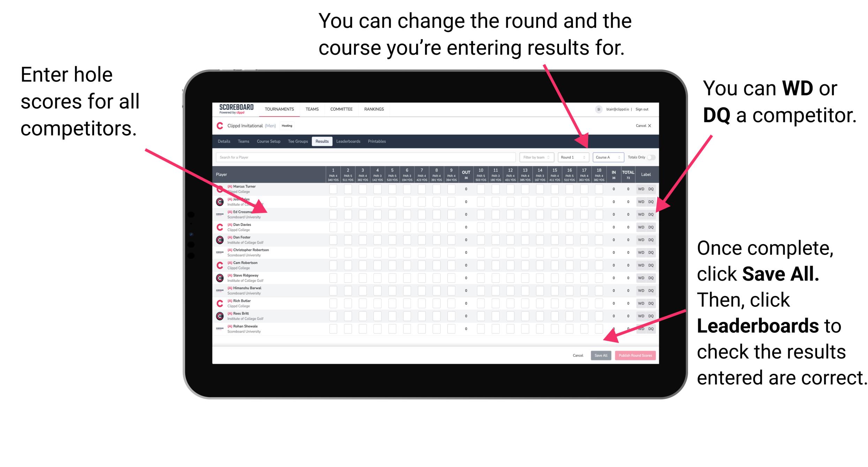Screen dimensions: 868x467
Task: Click the DQ button for Josh Bates
Action: point(650,201)
